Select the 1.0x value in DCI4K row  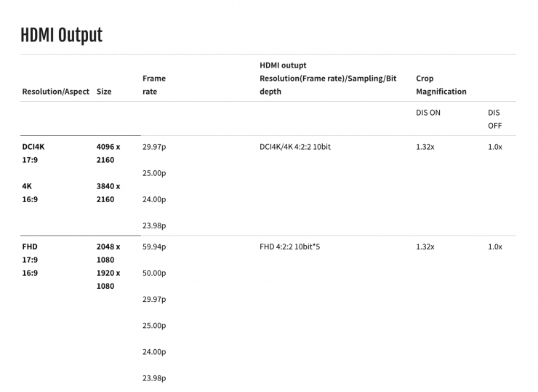point(494,147)
